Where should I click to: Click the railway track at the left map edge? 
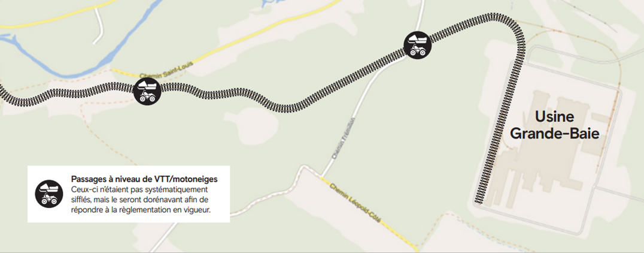[5, 94]
